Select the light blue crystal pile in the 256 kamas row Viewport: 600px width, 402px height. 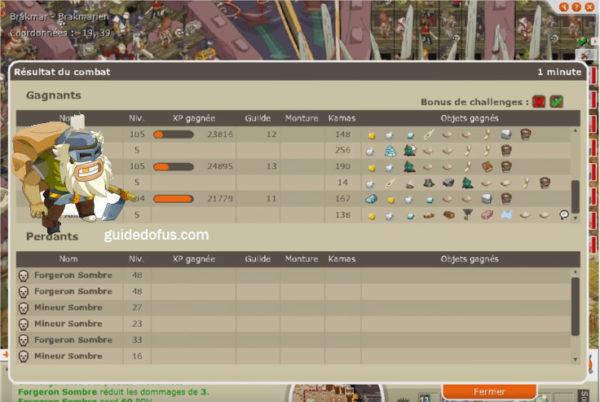[x=390, y=151]
